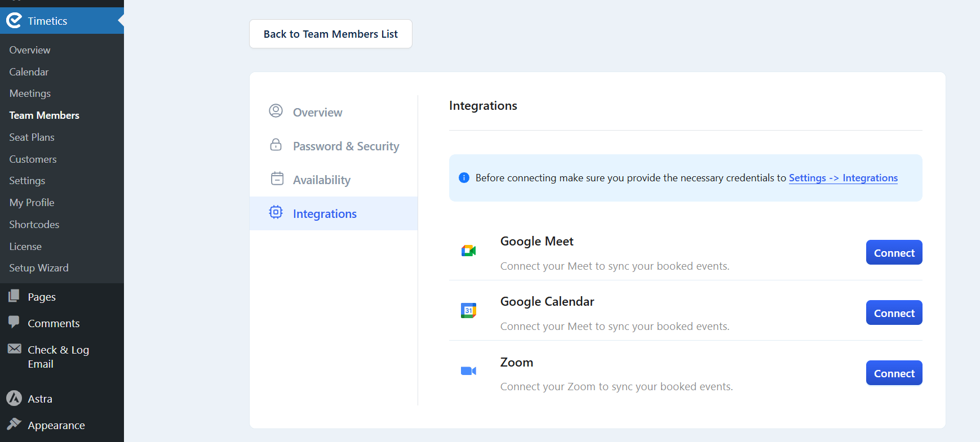Viewport: 980px width, 442px height.
Task: Click the Setup Wizard sidebar entry
Action: [x=38, y=267]
